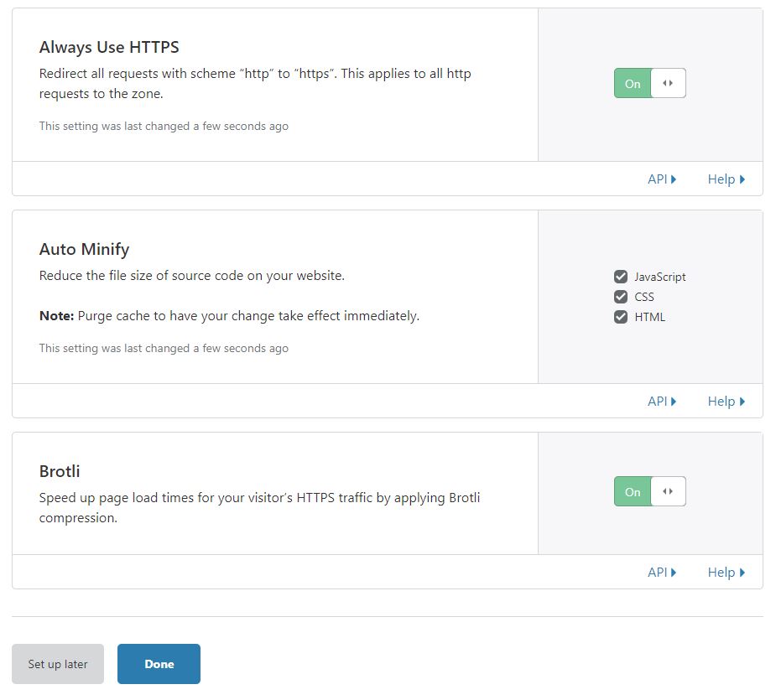Viewport: 776px width, 700px height.
Task: Turn off the Always Use HTTPS toggle
Action: (632, 83)
